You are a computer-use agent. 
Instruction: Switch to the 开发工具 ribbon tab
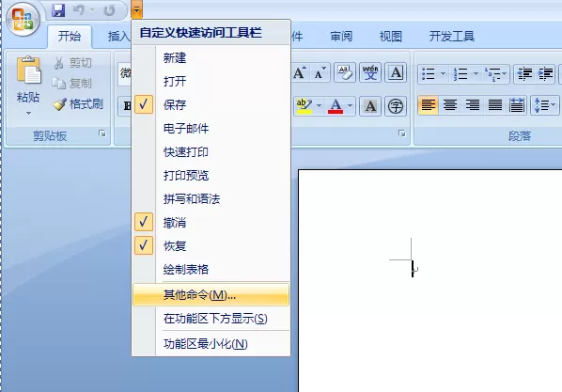pyautogui.click(x=452, y=37)
